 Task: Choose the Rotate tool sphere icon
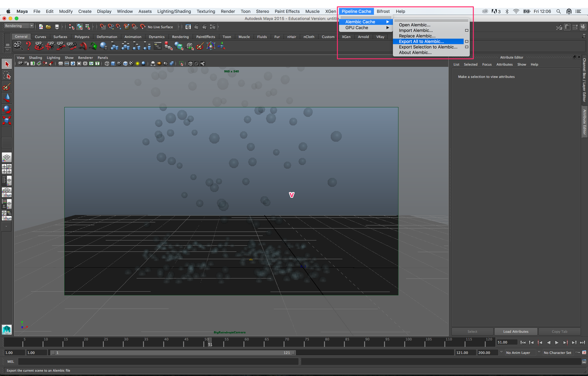point(7,109)
